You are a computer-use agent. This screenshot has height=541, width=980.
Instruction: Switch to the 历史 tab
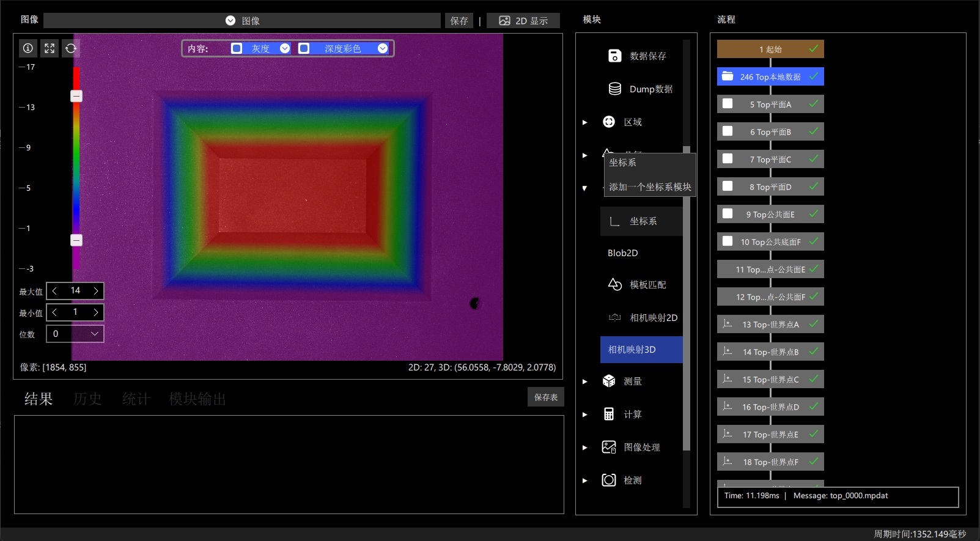click(x=87, y=399)
